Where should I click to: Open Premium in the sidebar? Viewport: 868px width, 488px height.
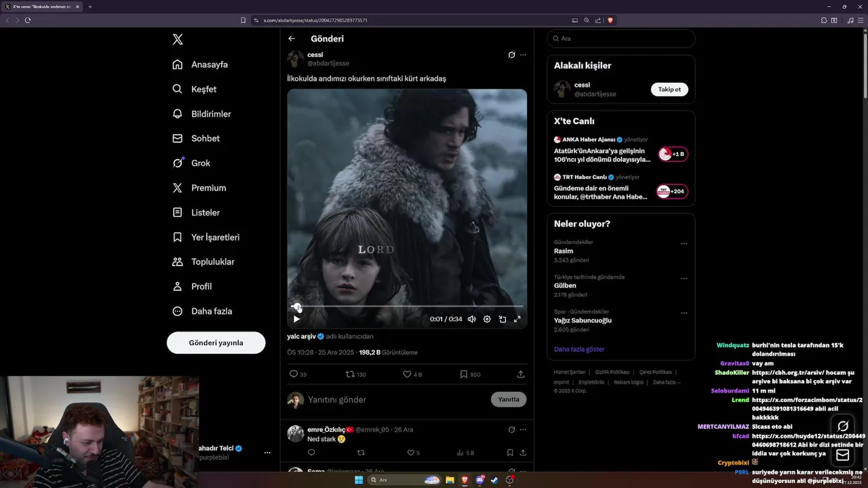click(199, 188)
